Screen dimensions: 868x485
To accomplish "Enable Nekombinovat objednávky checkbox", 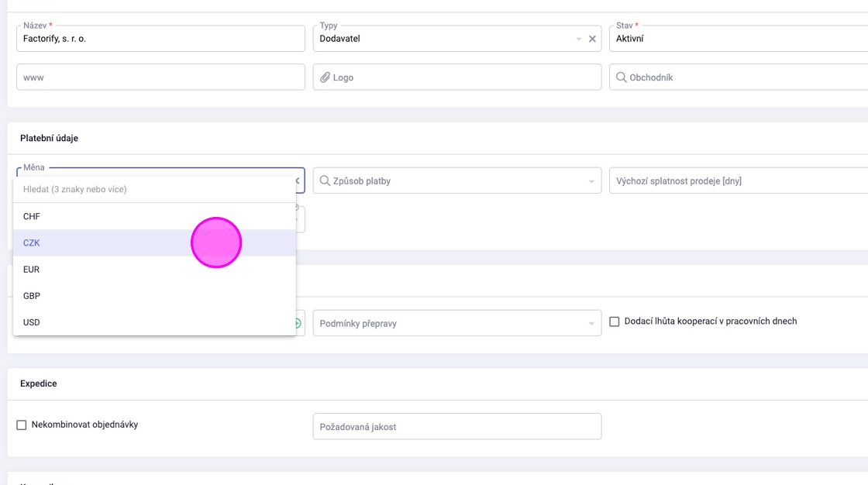I will (22, 425).
